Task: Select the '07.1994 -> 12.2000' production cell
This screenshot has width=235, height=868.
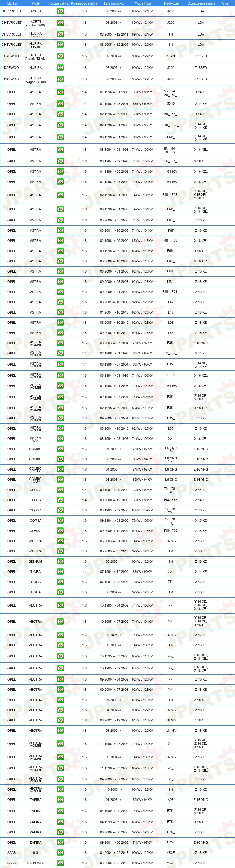Action: [x=114, y=571]
